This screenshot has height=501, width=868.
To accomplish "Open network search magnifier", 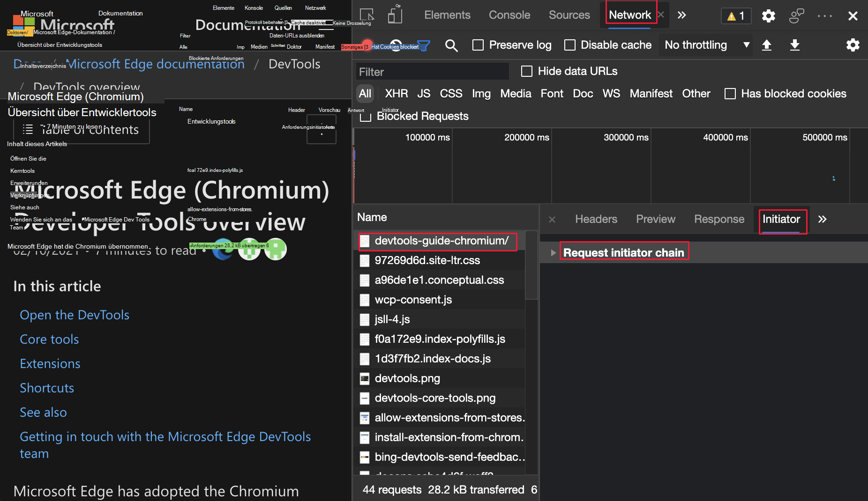I will 451,45.
